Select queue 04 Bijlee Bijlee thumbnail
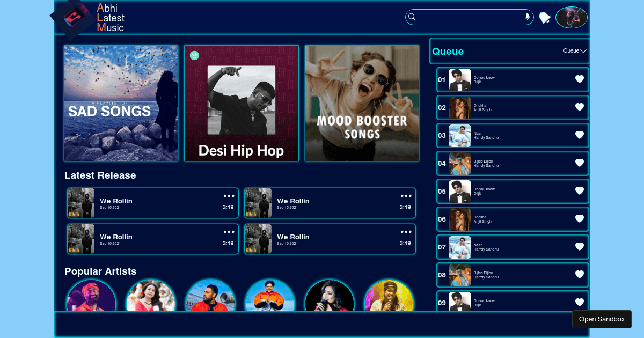644x338 pixels. click(x=460, y=164)
